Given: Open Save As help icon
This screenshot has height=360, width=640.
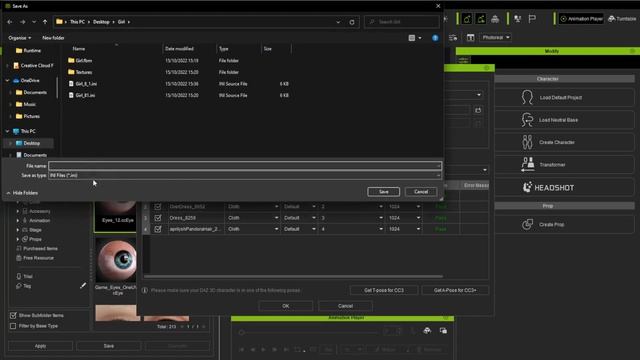Looking at the screenshot, I should click(435, 38).
